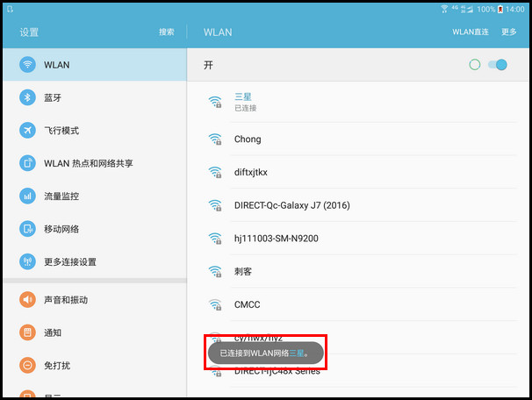Select the diftxjtkx network
This screenshot has width=532, height=400.
(358, 172)
